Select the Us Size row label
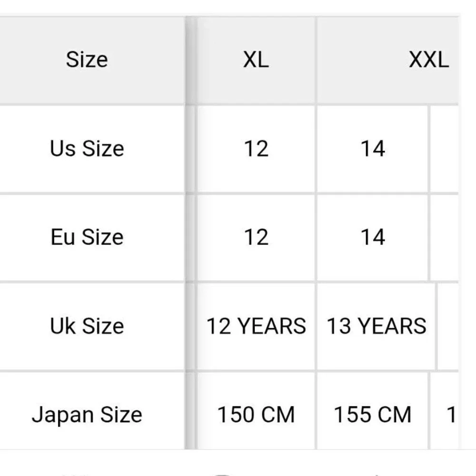Viewport: 476px width, 476px height. (x=92, y=149)
